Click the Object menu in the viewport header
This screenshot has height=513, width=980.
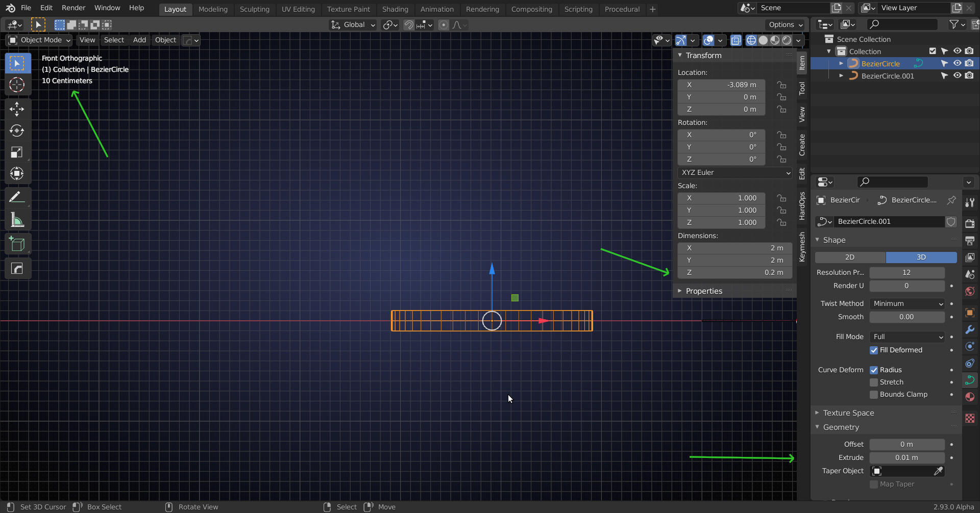[x=165, y=40]
